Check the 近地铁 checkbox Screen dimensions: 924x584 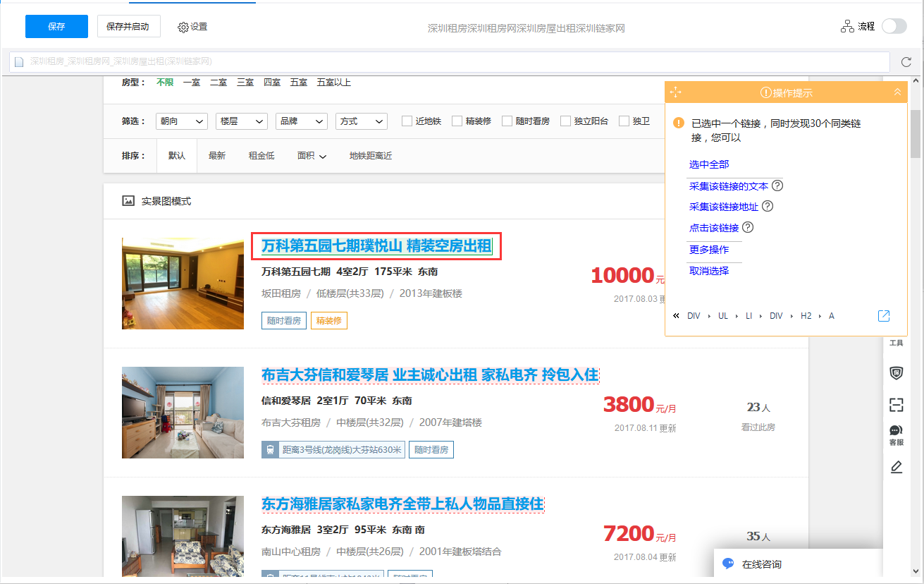pyautogui.click(x=407, y=121)
